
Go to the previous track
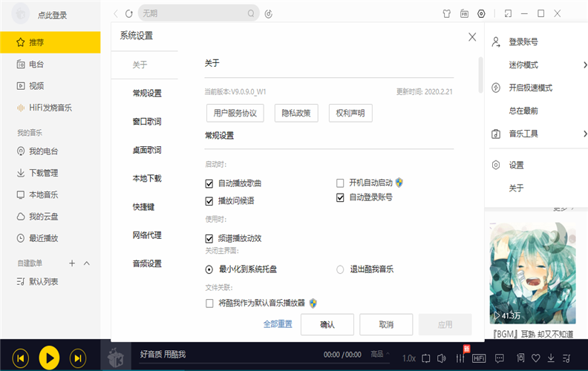22,358
